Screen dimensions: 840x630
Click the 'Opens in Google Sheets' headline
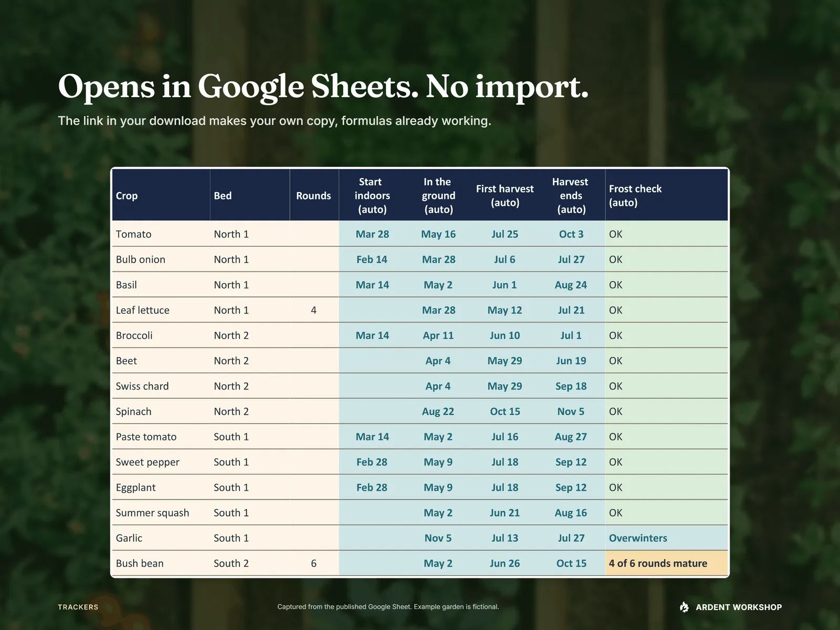pos(323,87)
